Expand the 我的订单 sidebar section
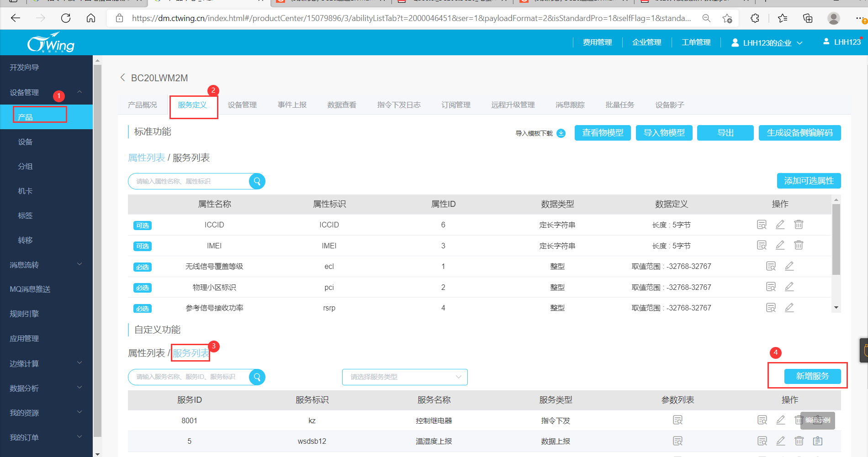868x457 pixels. pyautogui.click(x=79, y=437)
